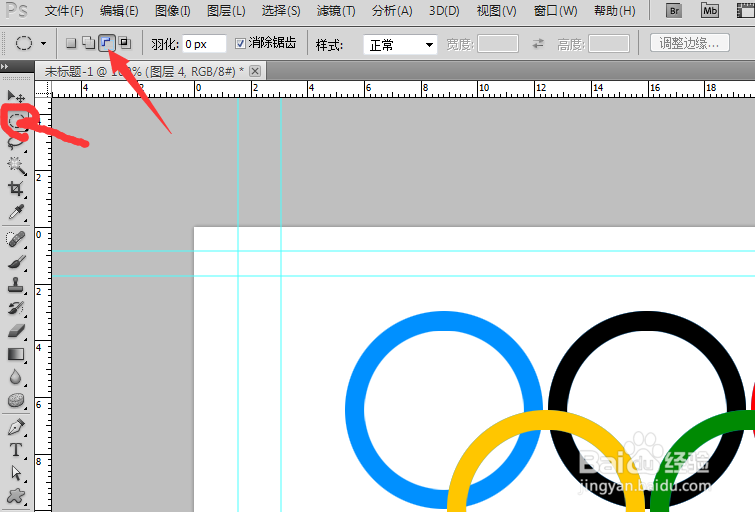
Task: Click the swap width and height icon
Action: point(538,44)
